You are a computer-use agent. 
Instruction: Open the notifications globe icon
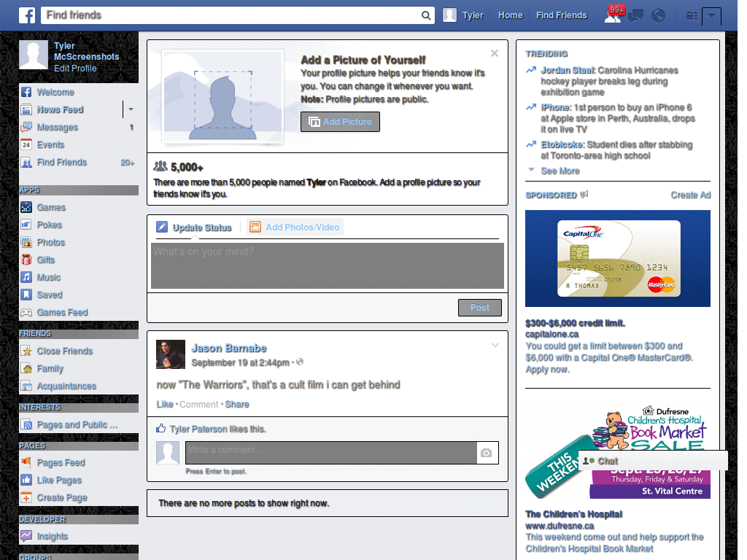(659, 16)
